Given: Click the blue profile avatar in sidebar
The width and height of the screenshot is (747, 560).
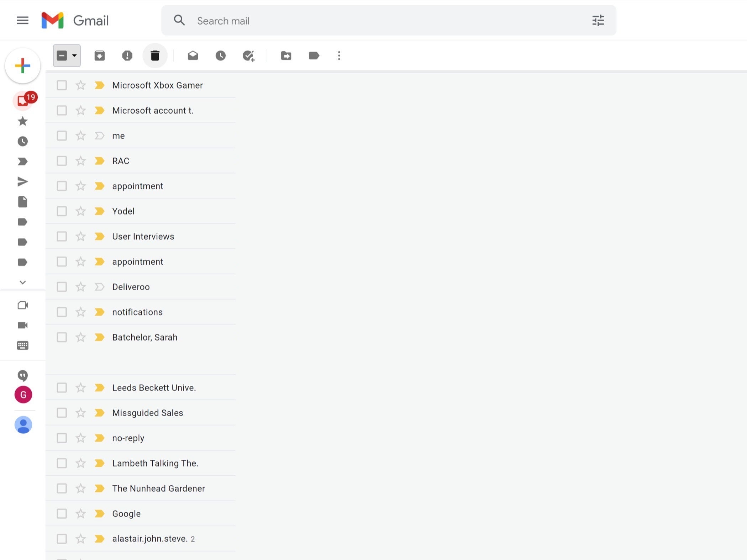Looking at the screenshot, I should click(23, 425).
